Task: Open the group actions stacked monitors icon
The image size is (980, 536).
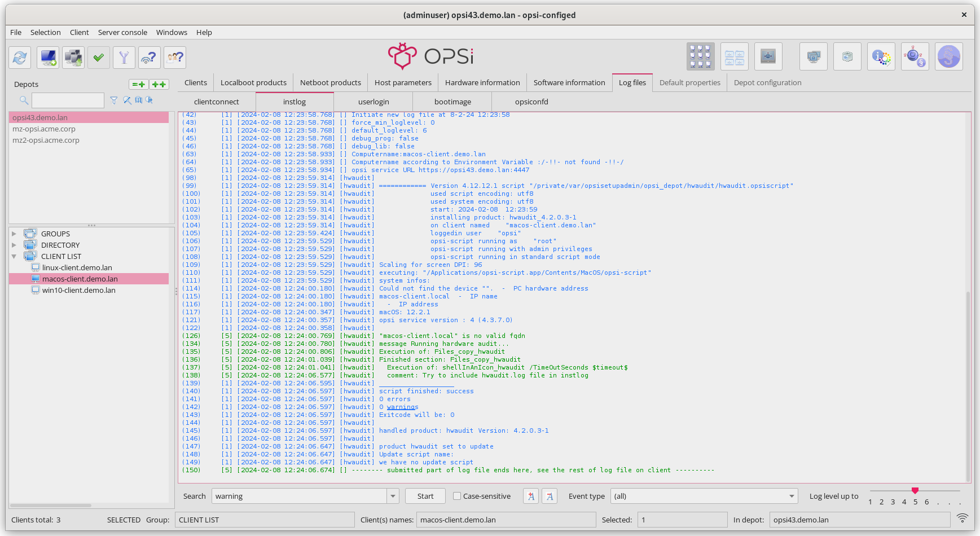Action: [814, 56]
